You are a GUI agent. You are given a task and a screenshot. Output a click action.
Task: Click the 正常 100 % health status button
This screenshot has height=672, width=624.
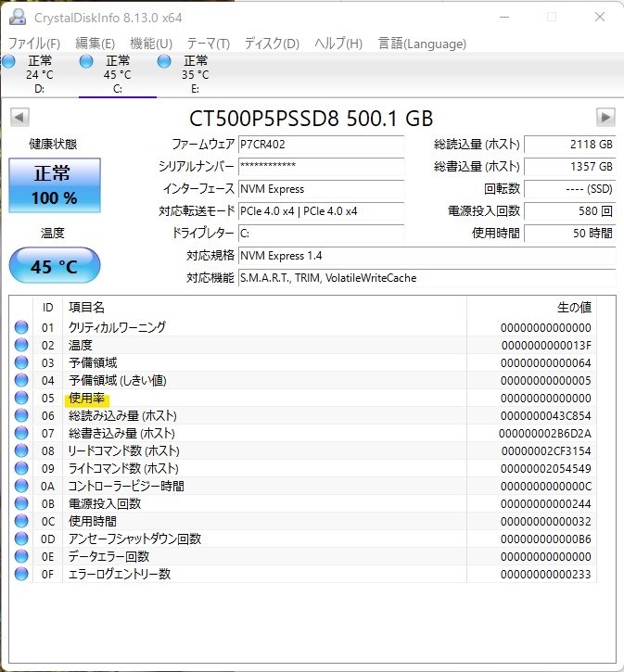[x=55, y=185]
